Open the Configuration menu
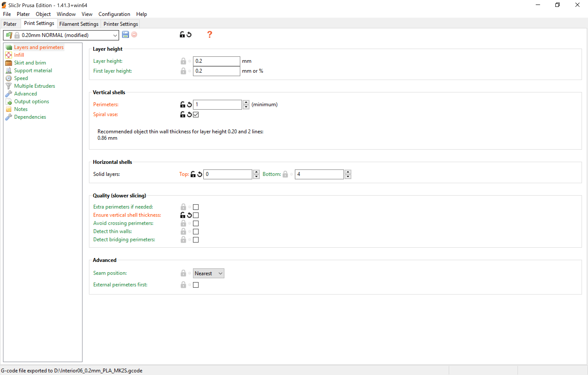 [114, 14]
